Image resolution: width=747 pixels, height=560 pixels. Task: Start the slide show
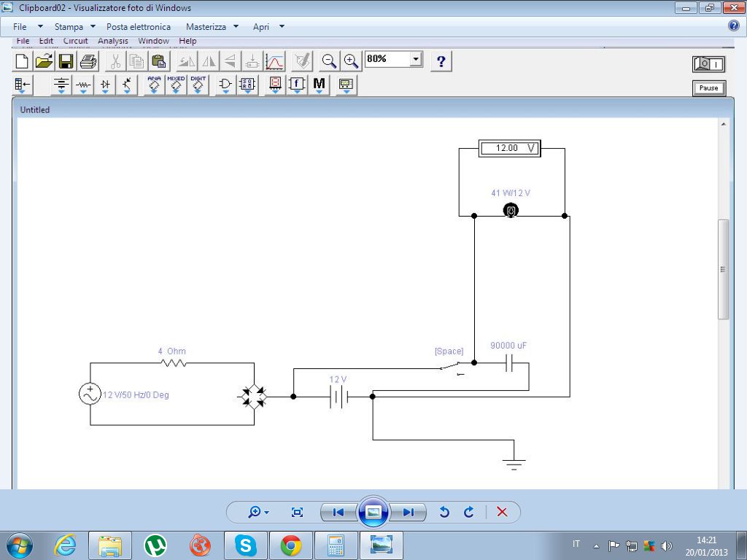point(373,512)
